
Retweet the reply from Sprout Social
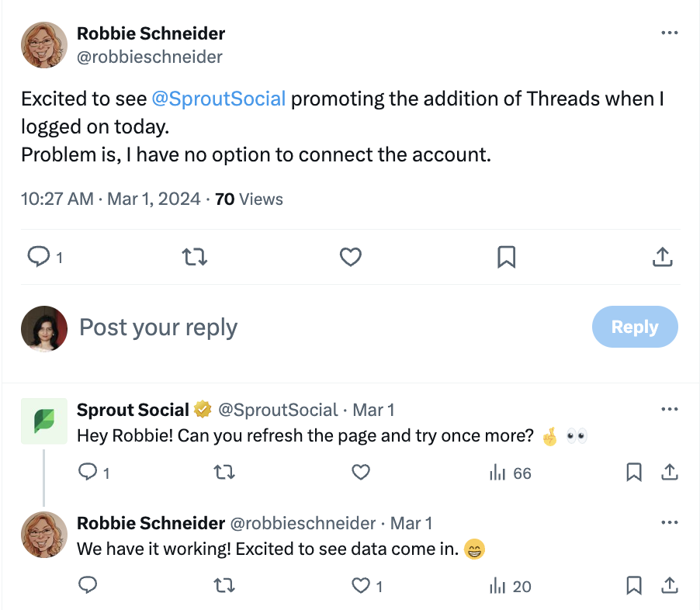(x=224, y=472)
